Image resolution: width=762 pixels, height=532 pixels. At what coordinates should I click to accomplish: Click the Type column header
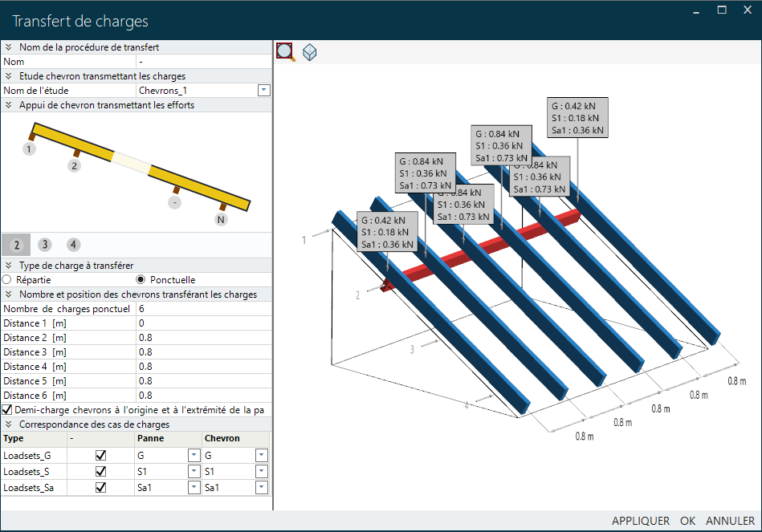(x=34, y=438)
